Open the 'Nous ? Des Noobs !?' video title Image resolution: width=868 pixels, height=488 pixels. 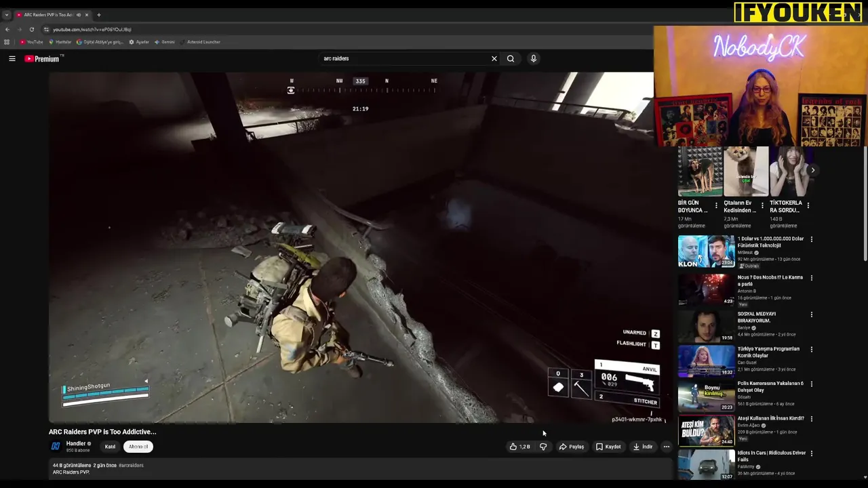coord(770,281)
